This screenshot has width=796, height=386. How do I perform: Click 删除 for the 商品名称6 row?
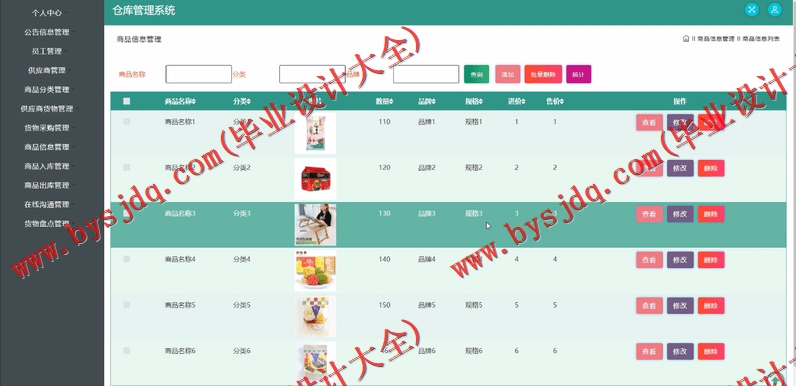[x=711, y=351]
